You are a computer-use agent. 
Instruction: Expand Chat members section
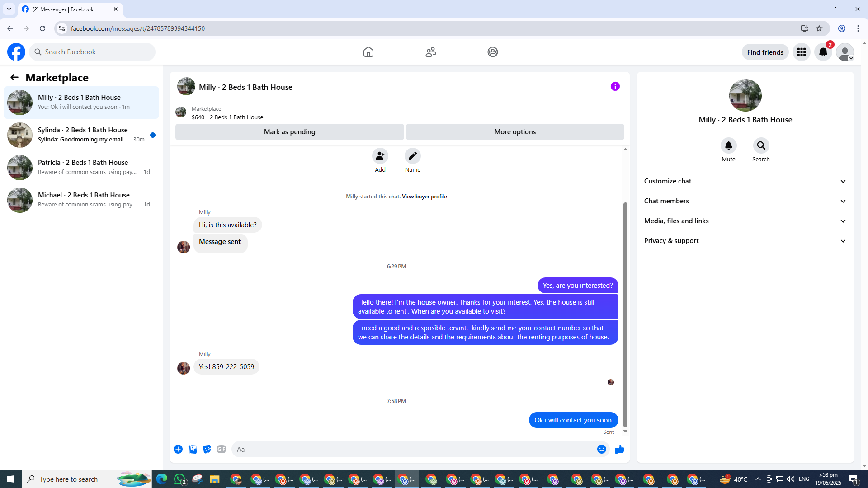pyautogui.click(x=745, y=201)
